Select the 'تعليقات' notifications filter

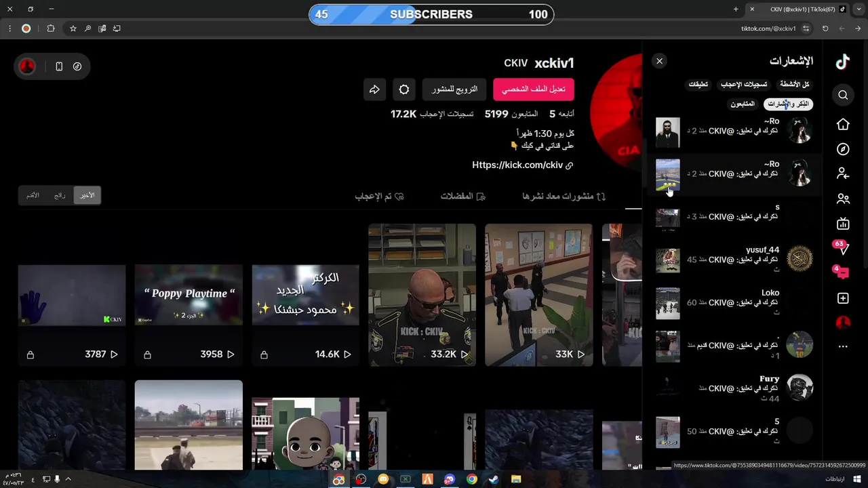(698, 85)
